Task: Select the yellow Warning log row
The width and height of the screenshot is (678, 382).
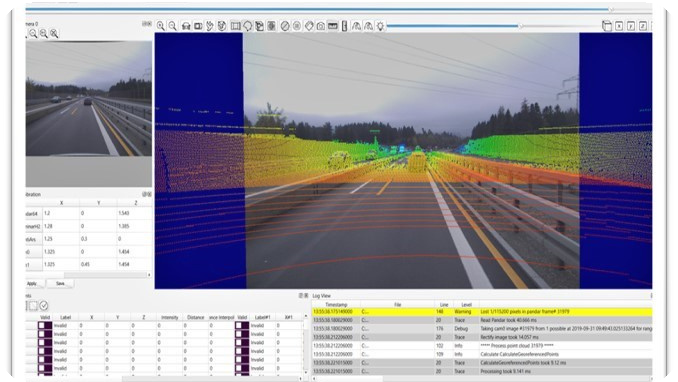Action: tap(482, 311)
